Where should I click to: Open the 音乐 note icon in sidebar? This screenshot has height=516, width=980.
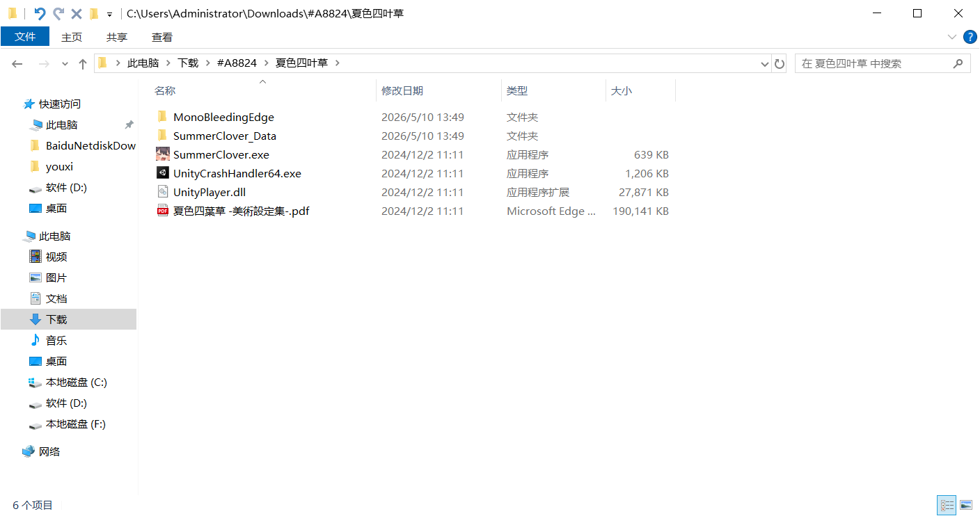click(x=35, y=340)
